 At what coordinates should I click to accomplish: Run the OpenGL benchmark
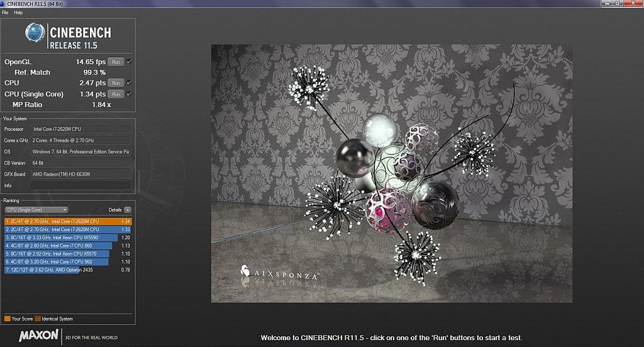coord(116,62)
